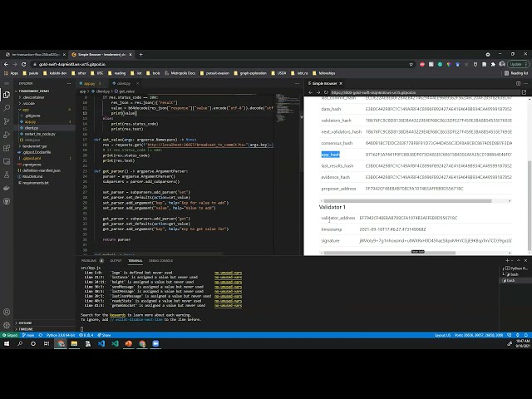The width and height of the screenshot is (532, 399).
Task: Expand the TIMELINE section
Action: (24, 329)
